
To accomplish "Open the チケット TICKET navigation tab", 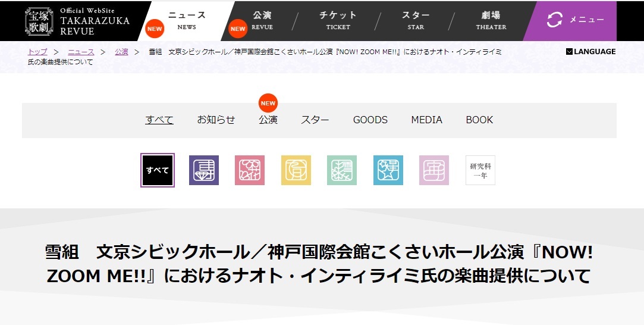I will (x=338, y=20).
